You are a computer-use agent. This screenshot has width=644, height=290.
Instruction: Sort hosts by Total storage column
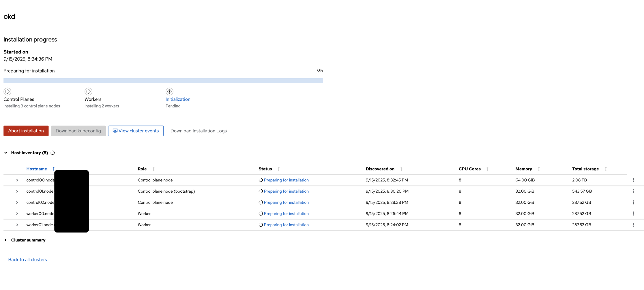(x=606, y=169)
